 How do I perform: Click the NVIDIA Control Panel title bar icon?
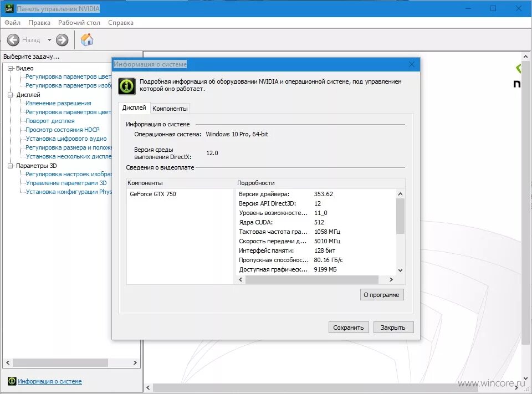coord(8,8)
